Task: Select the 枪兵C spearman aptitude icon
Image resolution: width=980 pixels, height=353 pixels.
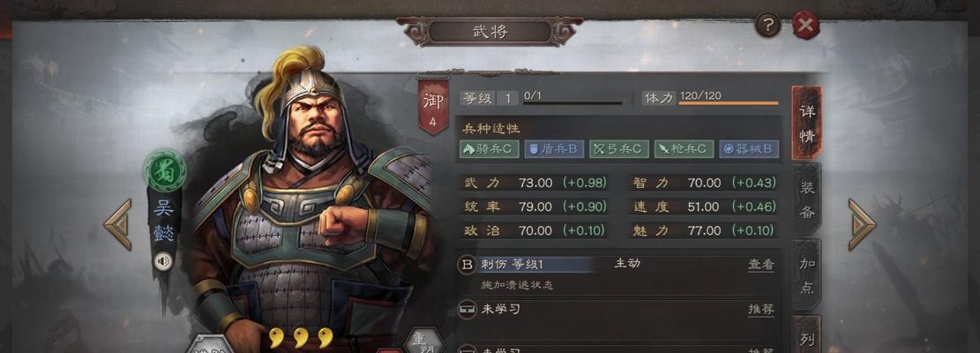Action: (684, 148)
